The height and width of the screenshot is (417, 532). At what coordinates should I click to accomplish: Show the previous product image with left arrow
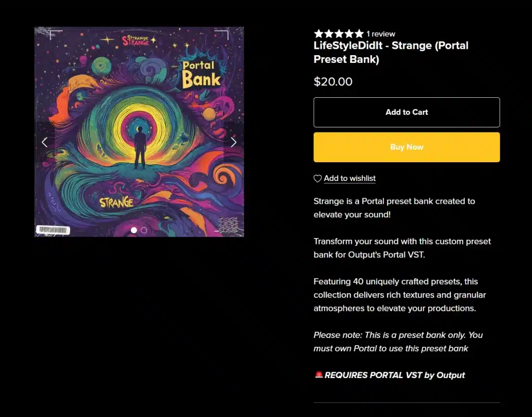[45, 142]
